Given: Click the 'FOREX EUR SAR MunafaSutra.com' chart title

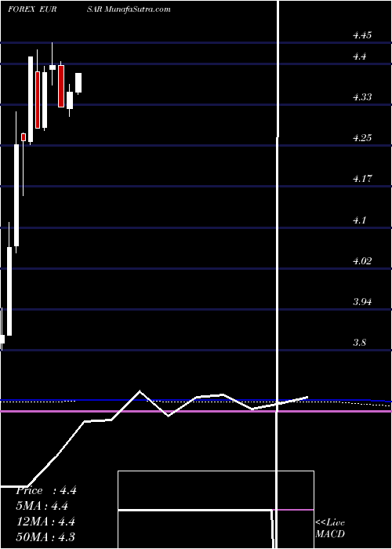Looking at the screenshot, I should pyautogui.click(x=89, y=9).
